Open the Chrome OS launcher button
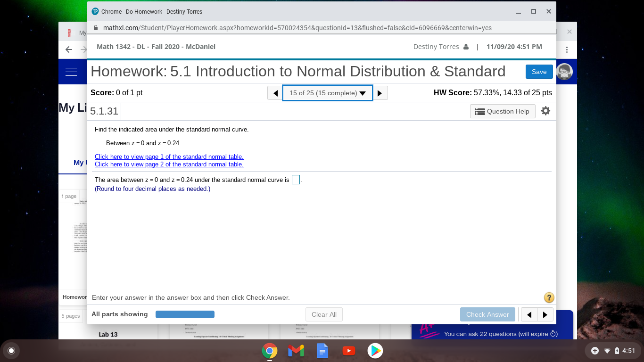 (x=11, y=351)
